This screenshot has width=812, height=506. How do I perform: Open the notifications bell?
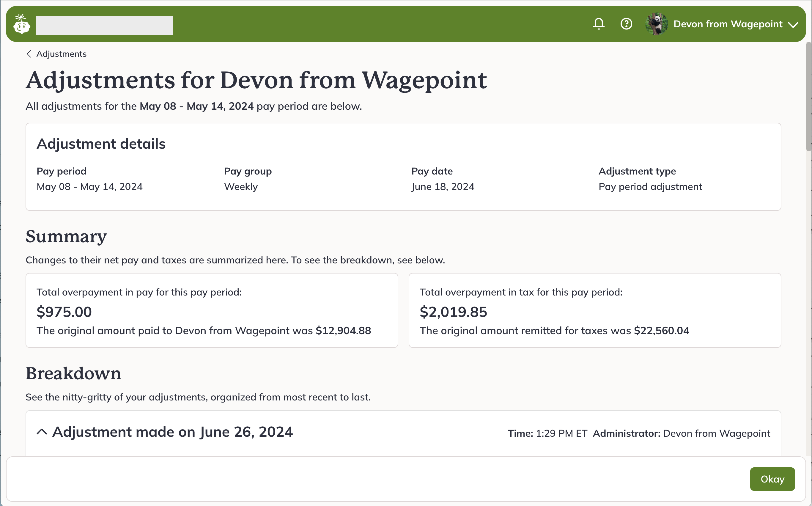pos(599,24)
